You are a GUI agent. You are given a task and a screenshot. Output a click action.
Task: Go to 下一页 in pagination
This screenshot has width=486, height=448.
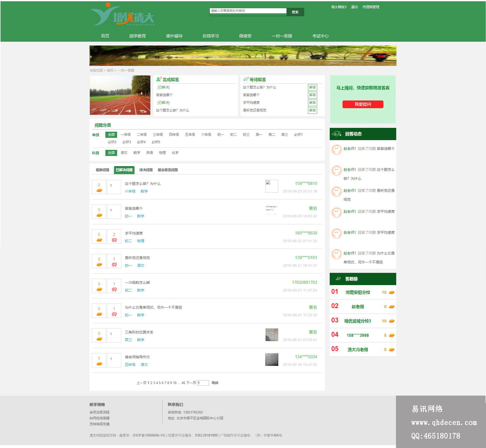click(x=191, y=383)
